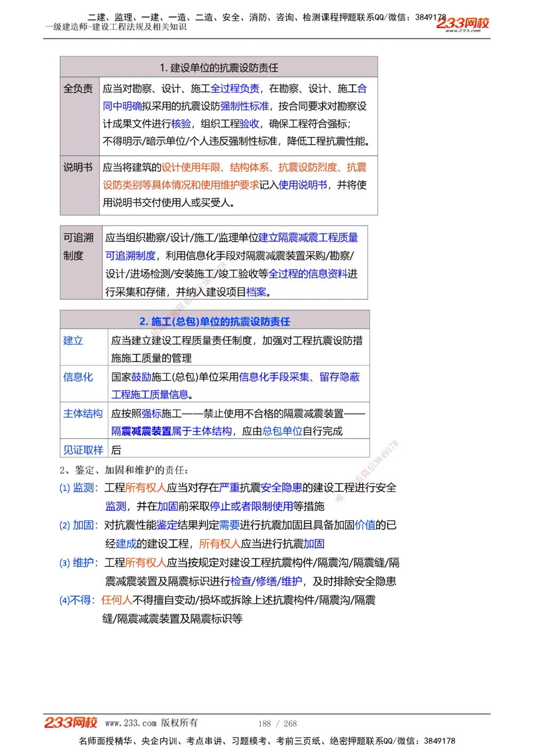The height and width of the screenshot is (756, 534).
Task: Click the 233网校 logo in the footer
Action: click(72, 722)
